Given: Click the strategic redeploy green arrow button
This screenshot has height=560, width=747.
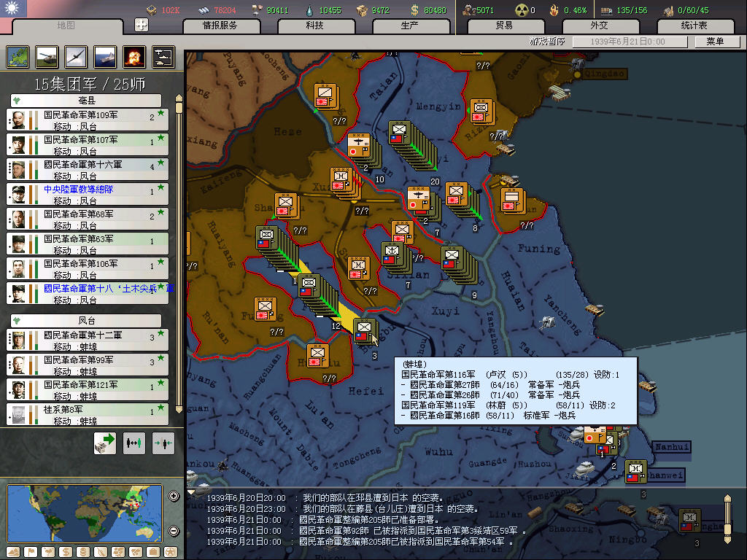Looking at the screenshot, I should tap(105, 443).
